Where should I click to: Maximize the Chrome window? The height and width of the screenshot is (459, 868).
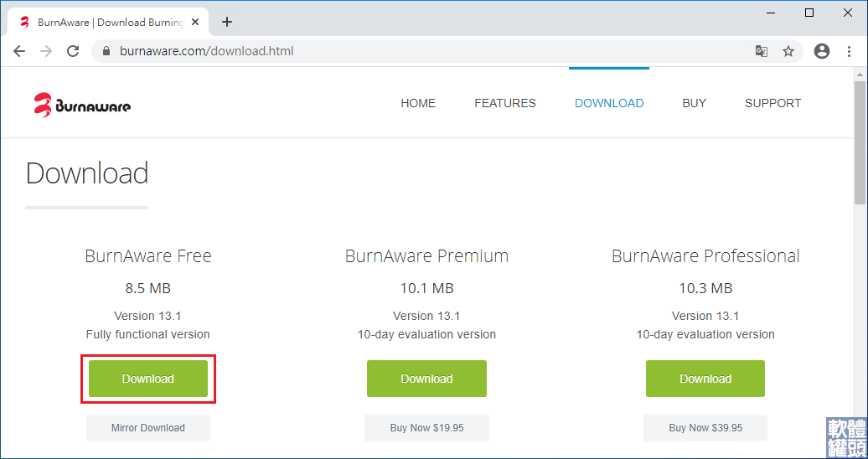coord(809,13)
